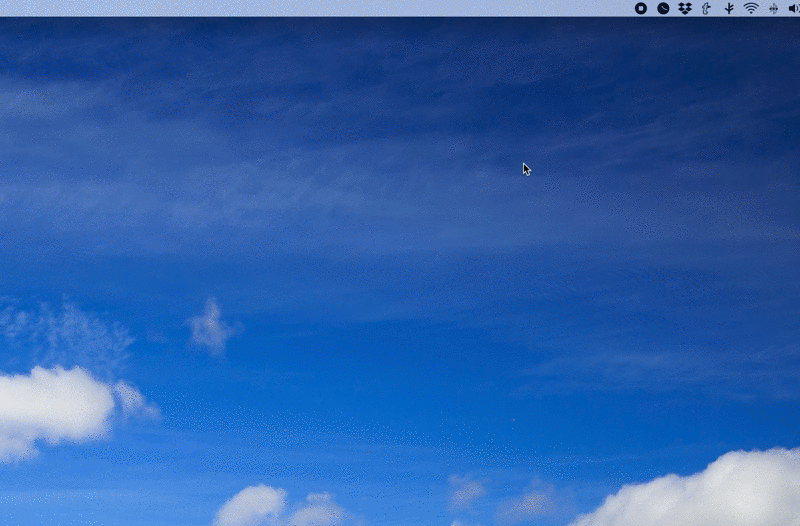
Task: Click the dimmed icon left of the volume speaker
Action: 773,8
